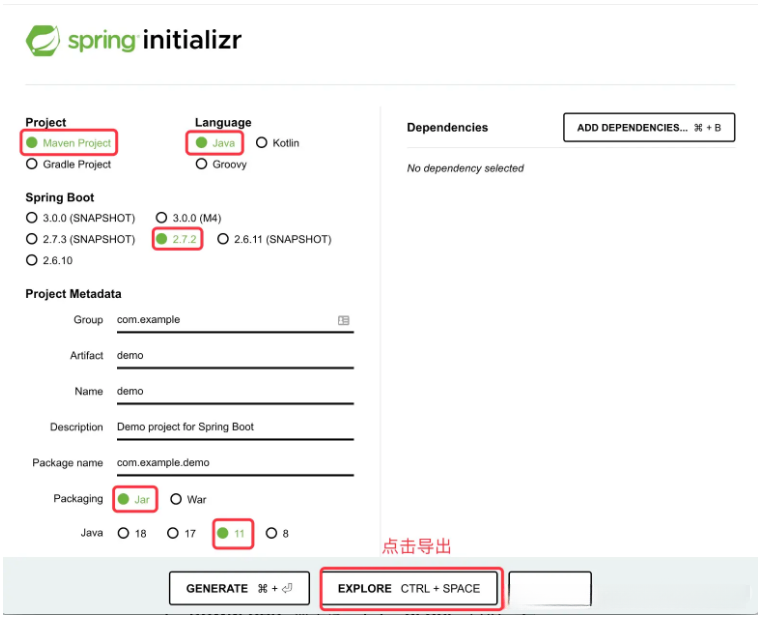Choose Kotlin as language
This screenshot has height=617, width=759.
(261, 143)
